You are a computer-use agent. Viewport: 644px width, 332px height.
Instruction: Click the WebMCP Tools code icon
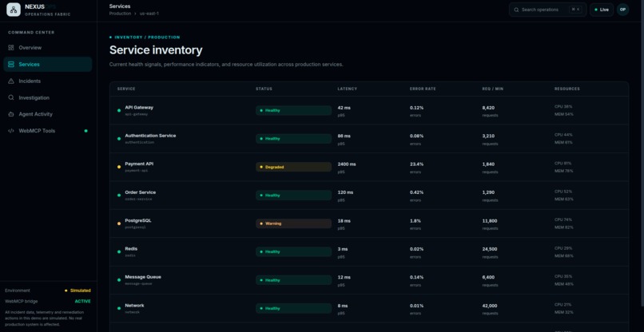[x=11, y=131]
